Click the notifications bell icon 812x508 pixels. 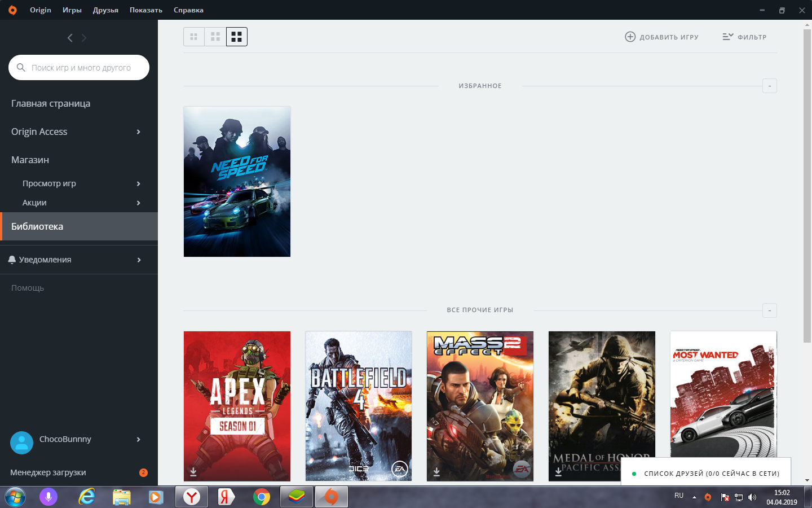pyautogui.click(x=12, y=260)
